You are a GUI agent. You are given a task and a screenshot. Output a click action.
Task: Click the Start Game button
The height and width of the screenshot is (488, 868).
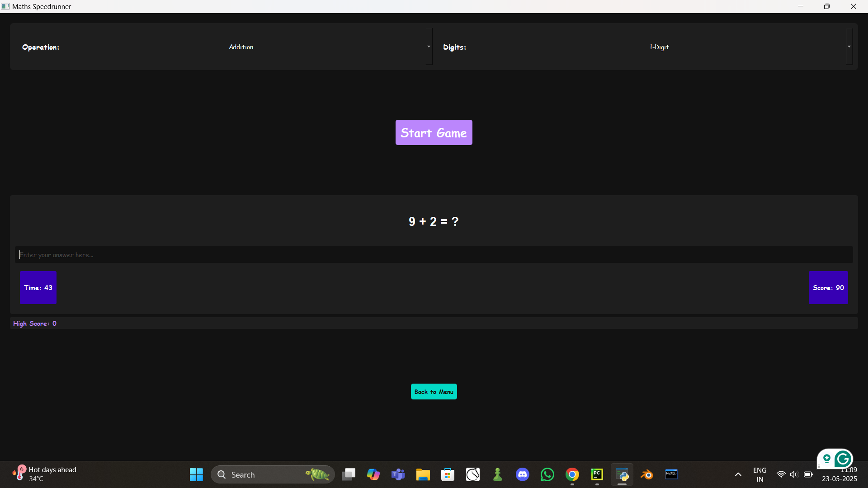click(x=434, y=132)
